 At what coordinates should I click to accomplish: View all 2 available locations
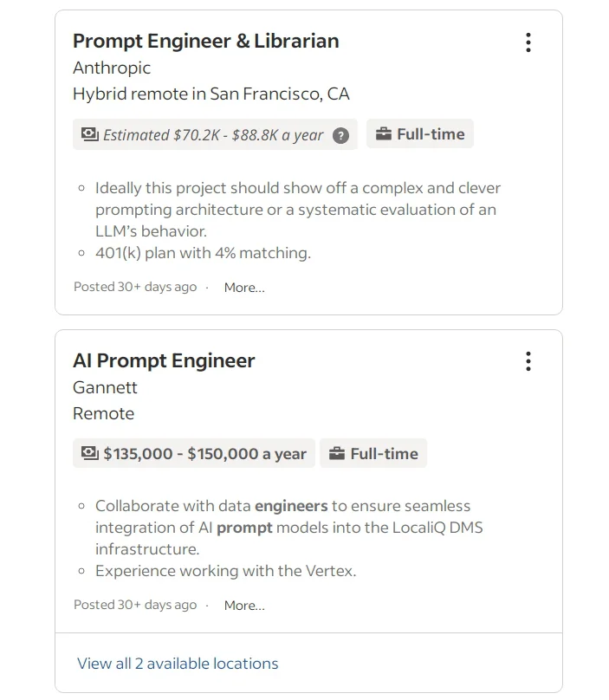(x=178, y=664)
